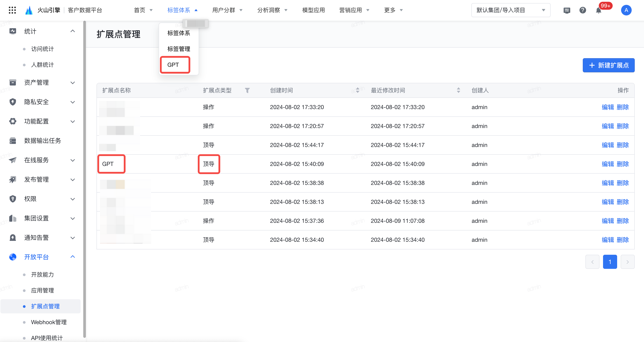Screen dimensions: 644x342
Task: Expand the 隐私安全 sidebar section
Action: [73, 102]
